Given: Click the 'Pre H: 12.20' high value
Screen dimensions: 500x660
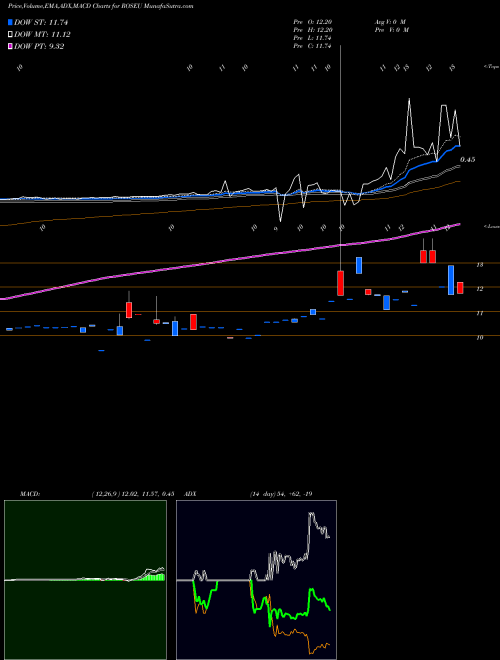Looking at the screenshot, I should 312,30.
